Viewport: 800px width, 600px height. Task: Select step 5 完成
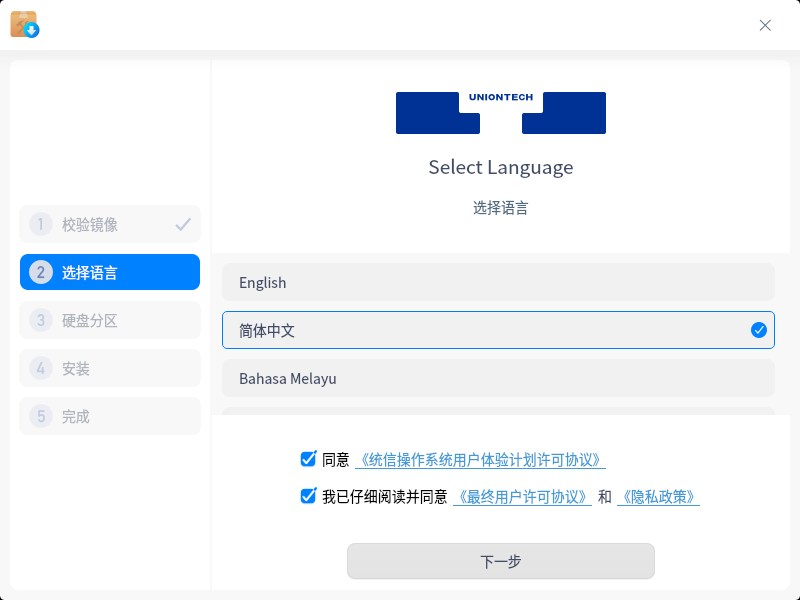tap(110, 416)
